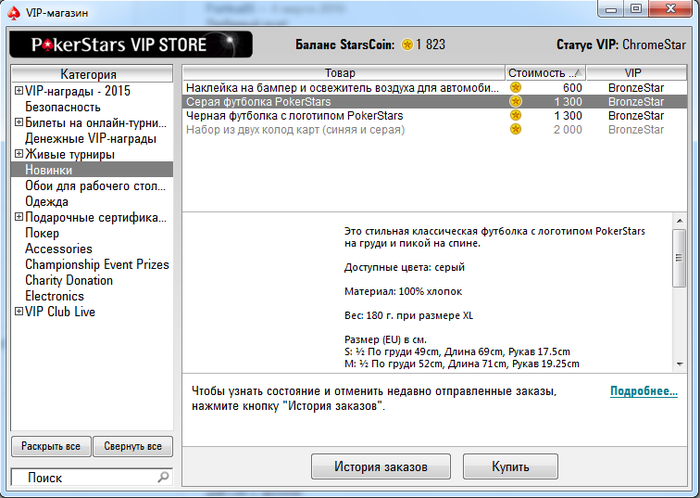Click the PokerStars VIP STORE logo banner
The height and width of the screenshot is (498, 700).
(x=131, y=44)
